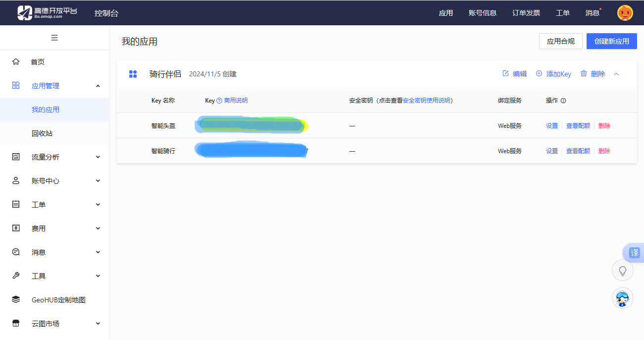Expand the 云图市场 sidebar section
This screenshot has height=340, width=644.
[x=98, y=324]
